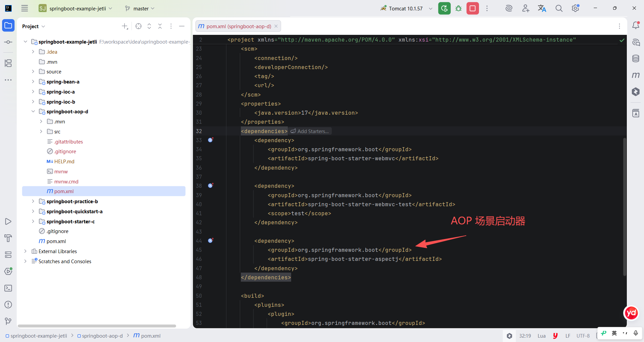
Task: Open the AI assistant swirl icon in toolbar
Action: (x=509, y=8)
